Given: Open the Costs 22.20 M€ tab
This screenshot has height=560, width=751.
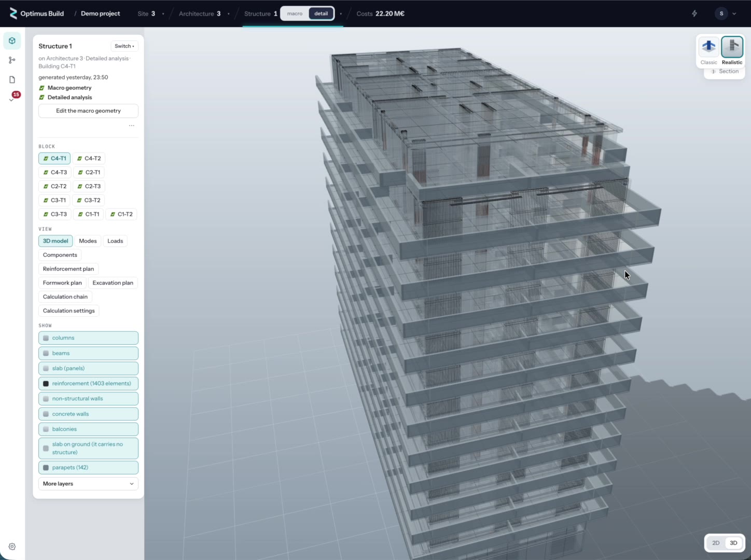Looking at the screenshot, I should (x=380, y=13).
